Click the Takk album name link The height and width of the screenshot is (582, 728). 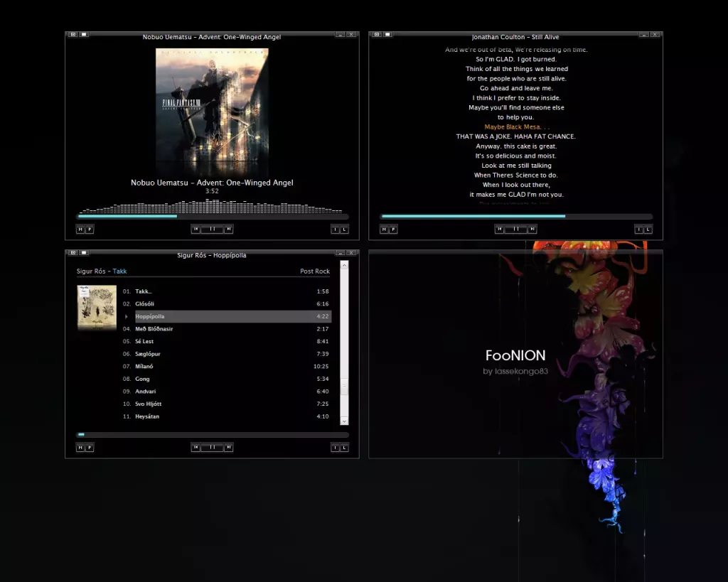point(119,271)
